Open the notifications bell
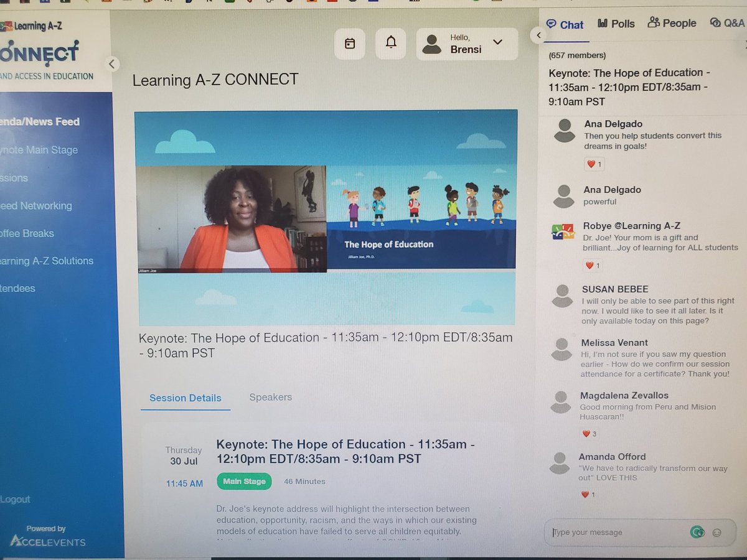The width and height of the screenshot is (747, 560). pyautogui.click(x=391, y=43)
